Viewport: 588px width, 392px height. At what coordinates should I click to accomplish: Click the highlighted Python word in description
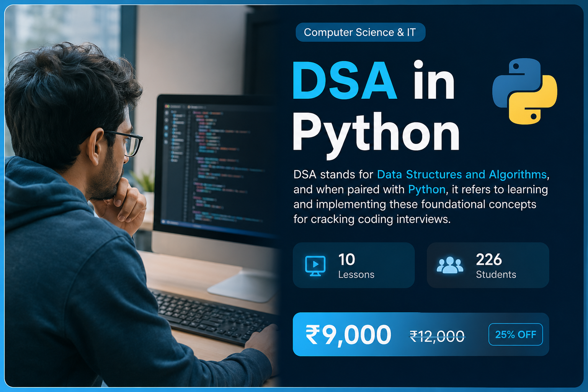click(426, 189)
